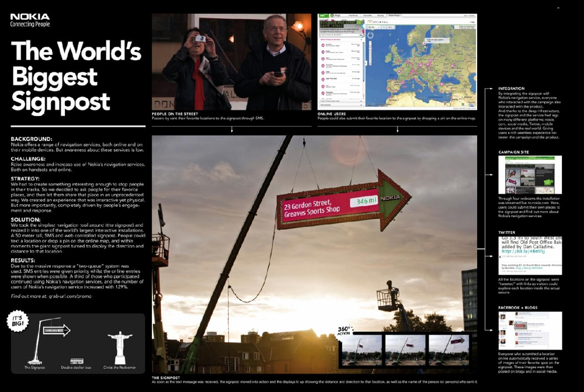Select the Double decker bus silhouette icon

coord(77,361)
